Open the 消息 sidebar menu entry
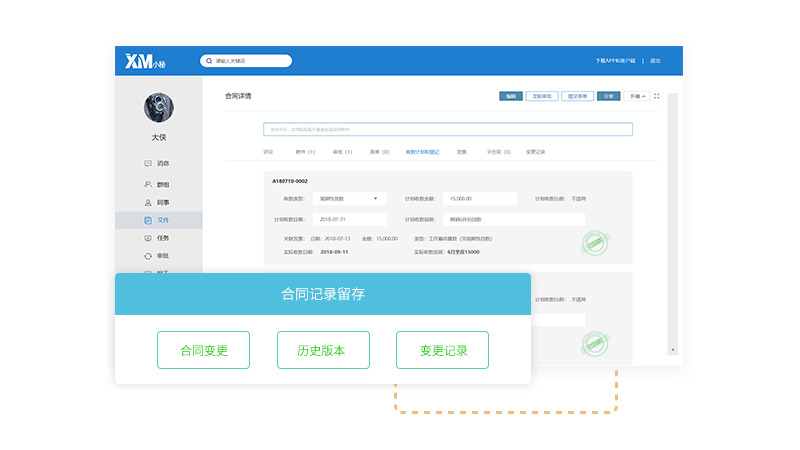The image size is (800, 450). (x=159, y=163)
